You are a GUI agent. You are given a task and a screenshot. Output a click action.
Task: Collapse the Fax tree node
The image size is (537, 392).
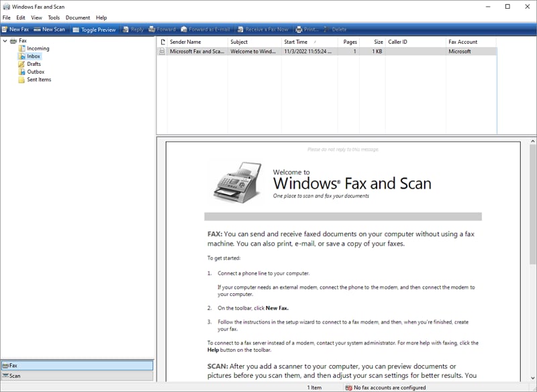click(5, 41)
